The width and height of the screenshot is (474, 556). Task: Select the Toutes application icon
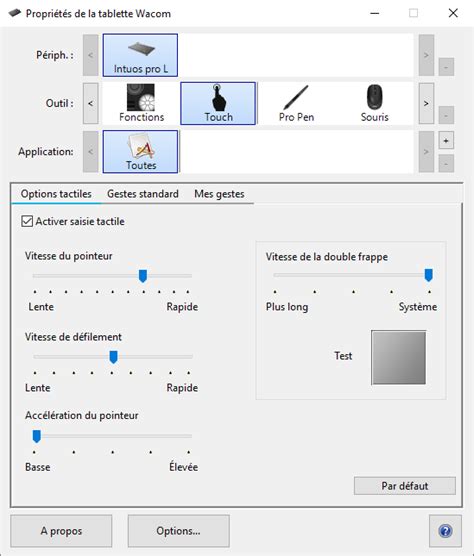tap(140, 151)
